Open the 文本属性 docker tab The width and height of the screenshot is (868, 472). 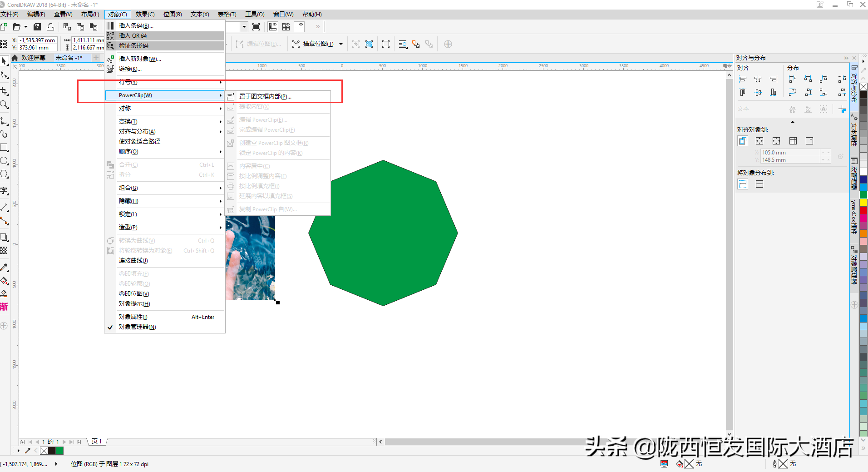point(854,132)
